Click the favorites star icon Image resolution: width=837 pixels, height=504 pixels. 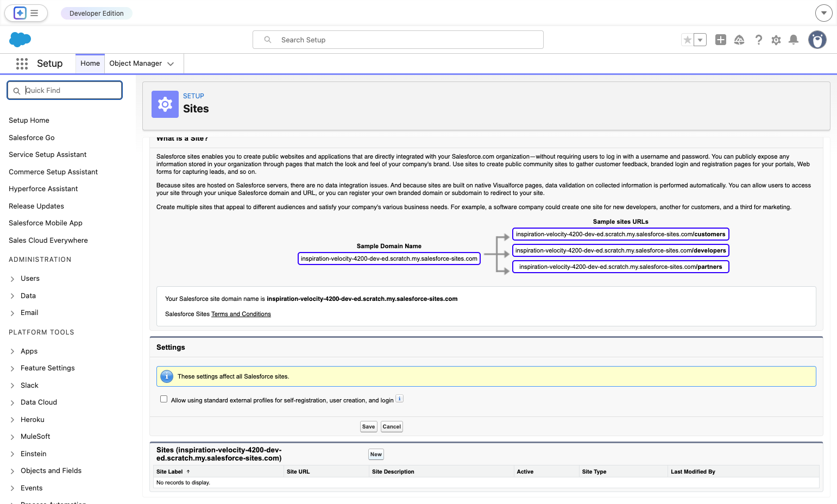[688, 40]
